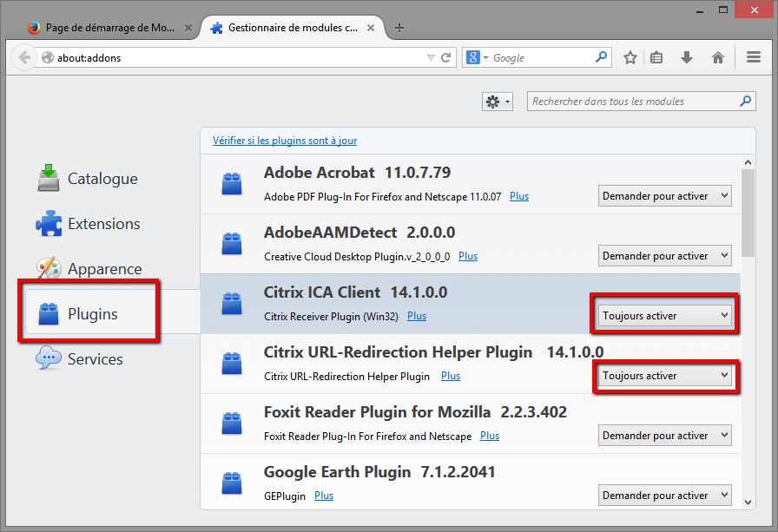Click the scrollbar up arrow
778x532 pixels.
click(748, 162)
